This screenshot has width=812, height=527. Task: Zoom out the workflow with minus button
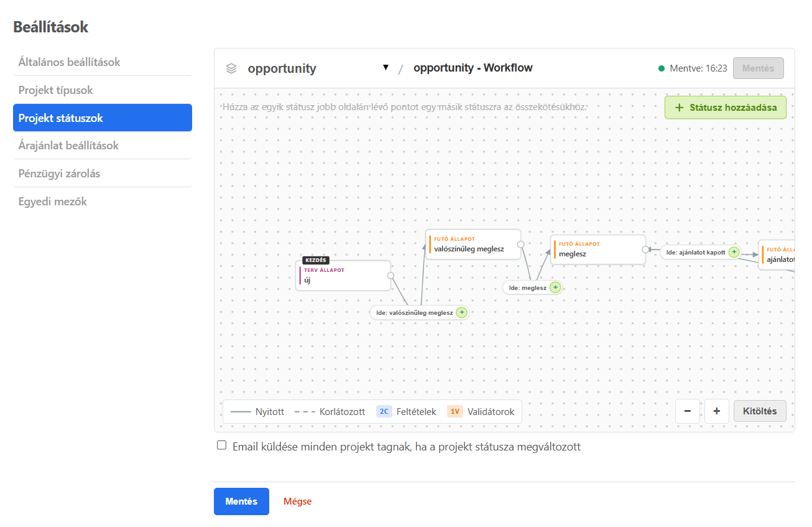pyautogui.click(x=688, y=411)
